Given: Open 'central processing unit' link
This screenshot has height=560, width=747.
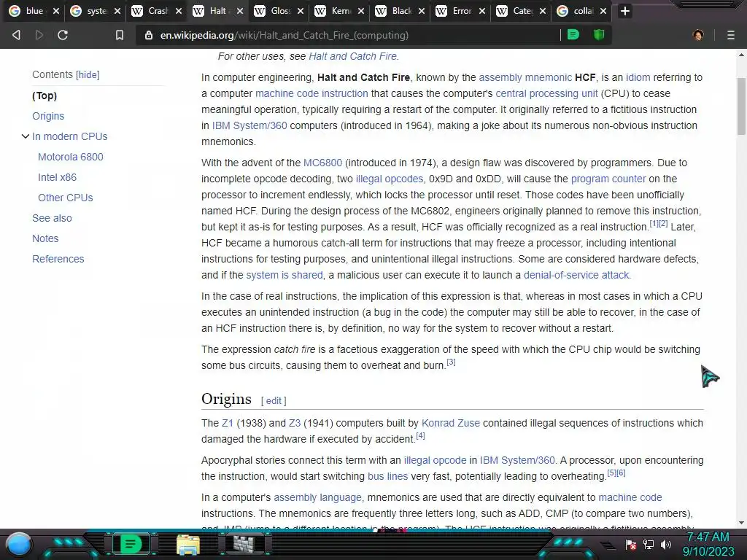Looking at the screenshot, I should [546, 94].
